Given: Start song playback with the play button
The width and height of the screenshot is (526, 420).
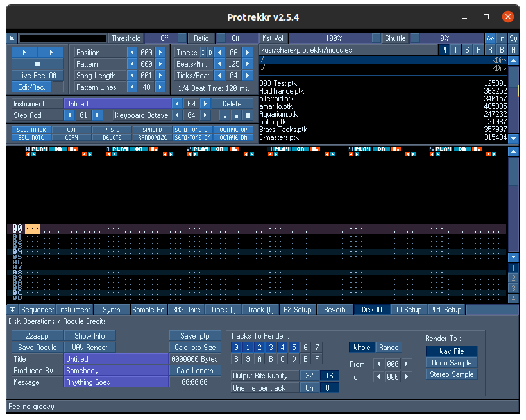Looking at the screenshot, I should [24, 53].
